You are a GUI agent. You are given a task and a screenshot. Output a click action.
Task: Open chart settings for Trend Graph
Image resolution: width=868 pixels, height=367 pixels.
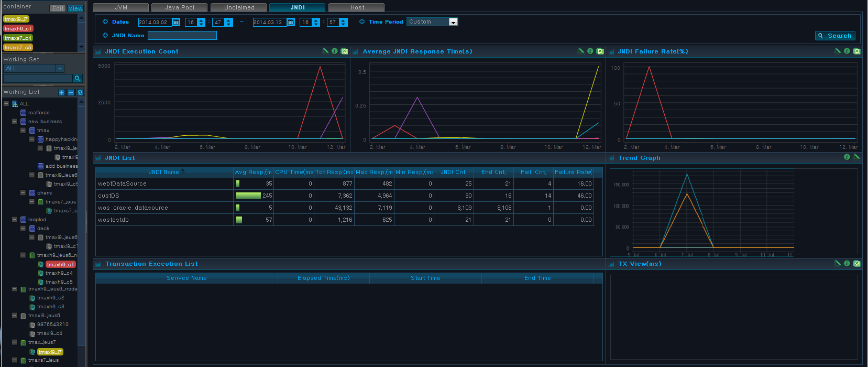856,157
